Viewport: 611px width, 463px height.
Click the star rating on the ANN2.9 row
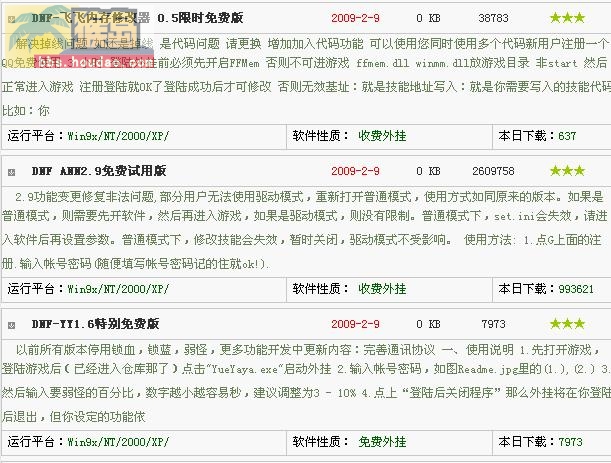pos(567,171)
